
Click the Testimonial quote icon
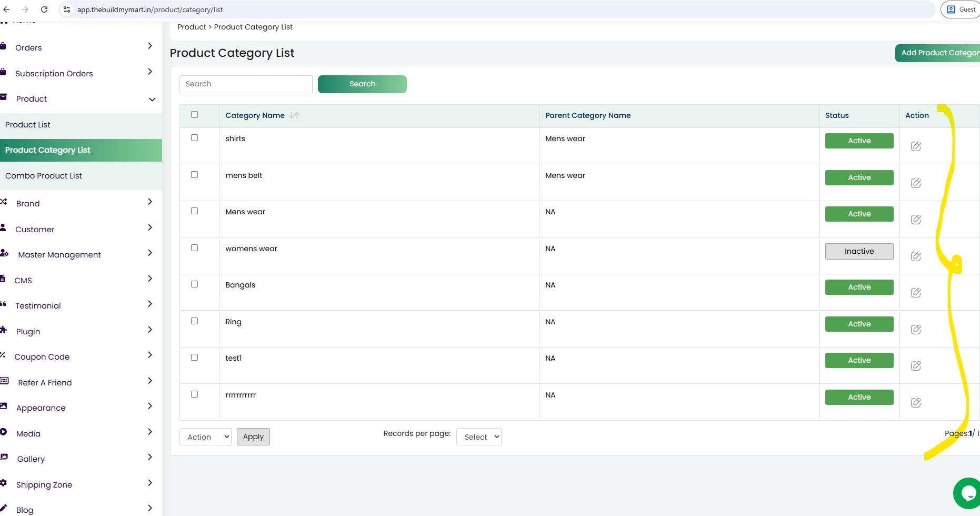[3, 304]
